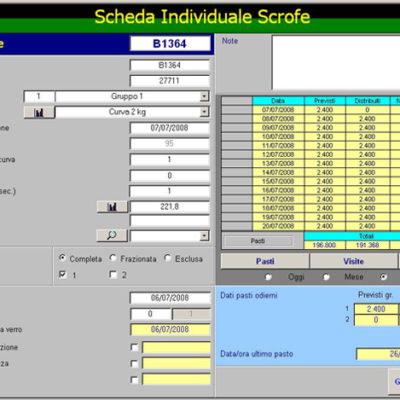Image resolution: width=400 pixels, height=400 pixels.
Task: Click the chart icon next to 221,8 field
Action: tap(112, 207)
